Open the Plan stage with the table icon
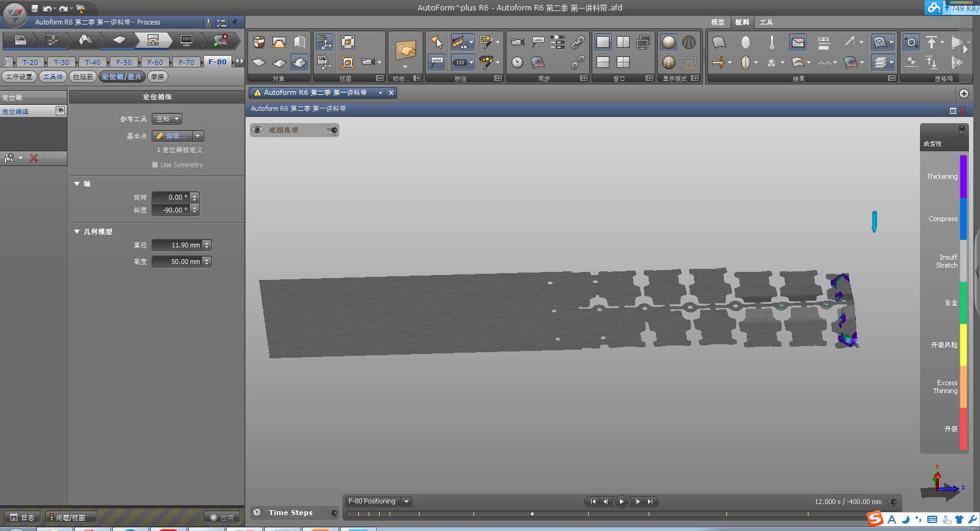Image resolution: width=980 pixels, height=531 pixels. [53, 40]
